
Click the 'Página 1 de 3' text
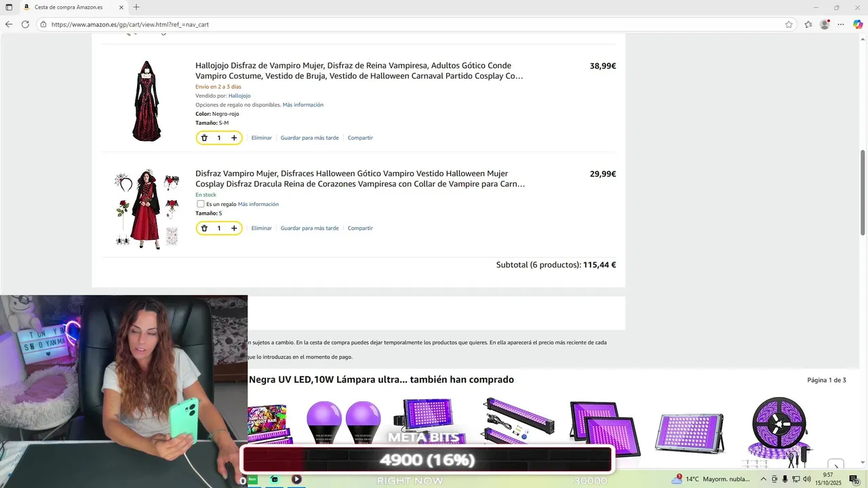click(827, 380)
